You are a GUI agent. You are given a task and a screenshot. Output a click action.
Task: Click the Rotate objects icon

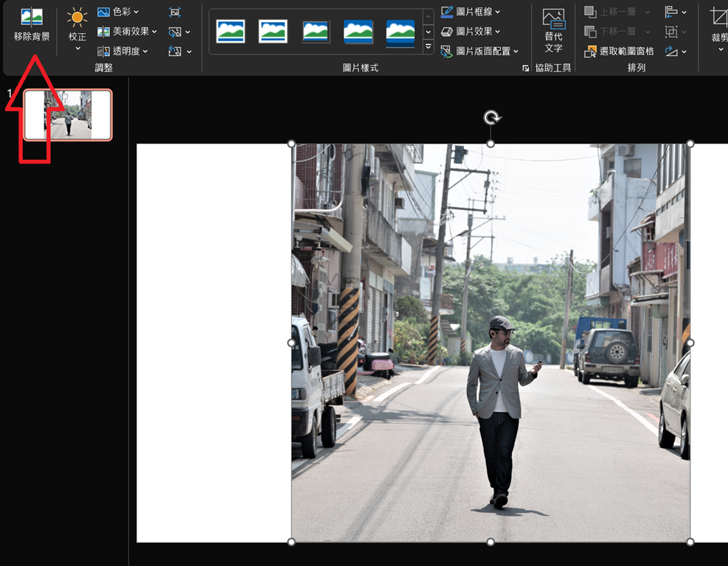coord(671,51)
